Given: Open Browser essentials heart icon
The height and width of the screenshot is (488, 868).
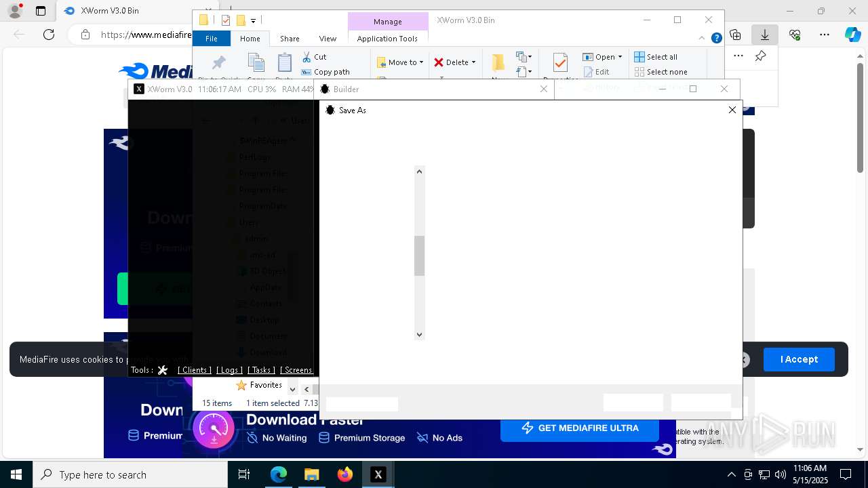Looking at the screenshot, I should point(795,35).
